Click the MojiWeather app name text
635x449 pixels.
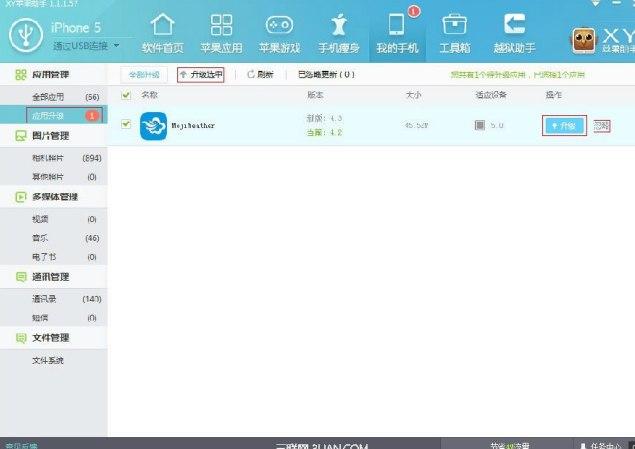coord(193,126)
